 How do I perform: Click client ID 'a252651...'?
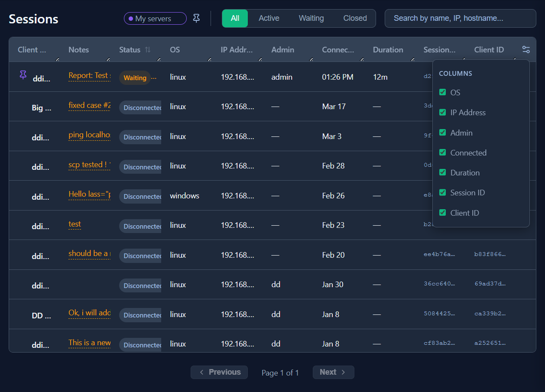coord(490,343)
